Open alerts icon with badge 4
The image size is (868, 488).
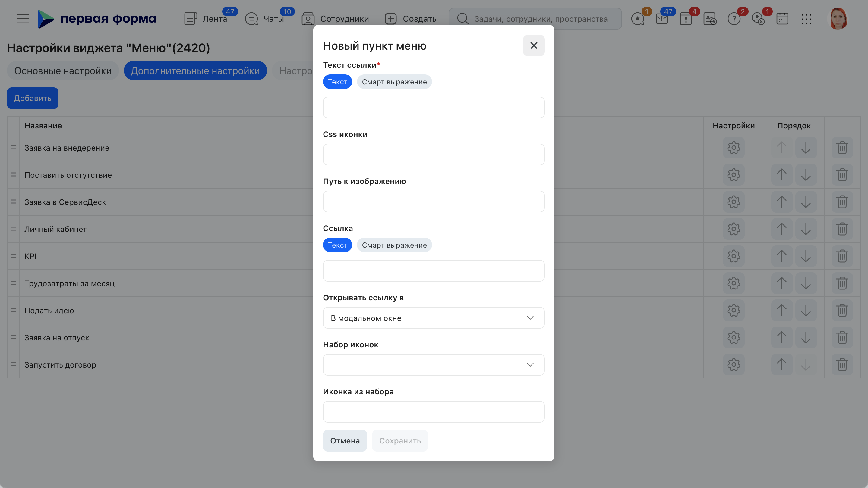[x=686, y=19]
